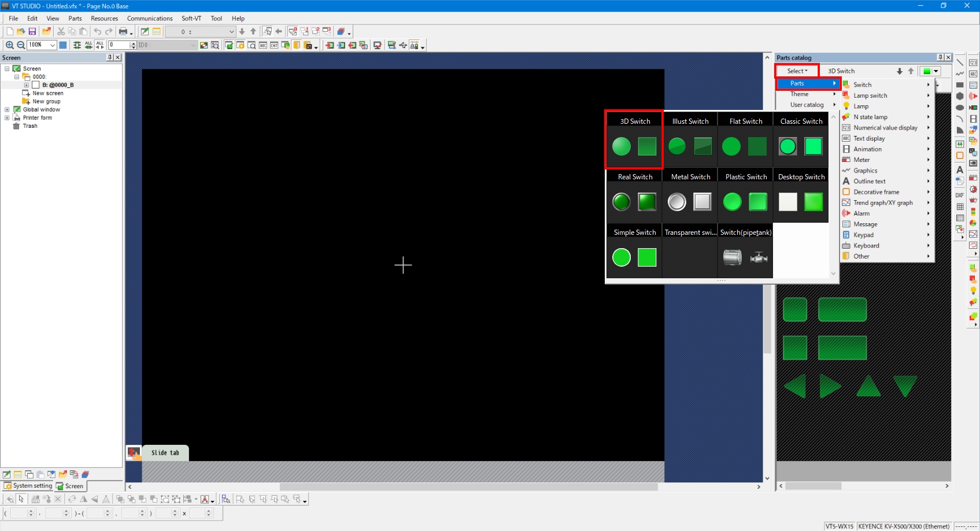Click the Save floppy disk icon

[32, 31]
